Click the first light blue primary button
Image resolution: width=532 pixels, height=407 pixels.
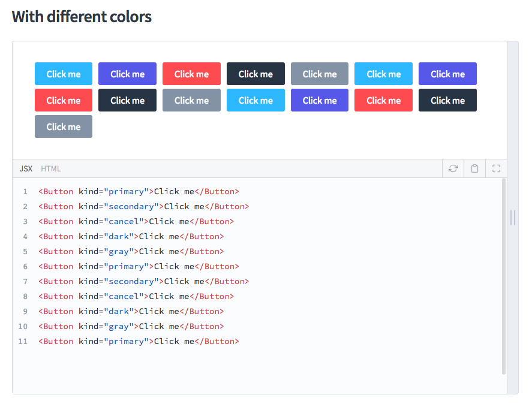pos(64,74)
